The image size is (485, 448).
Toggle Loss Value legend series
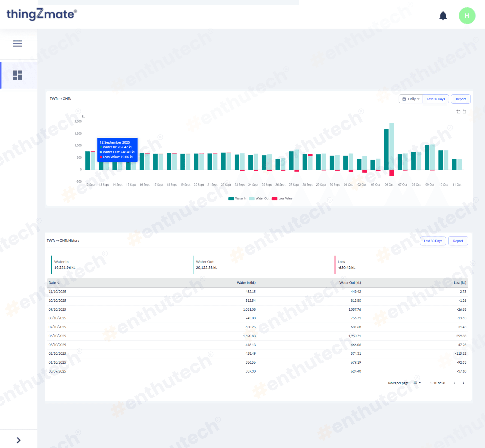(x=282, y=199)
